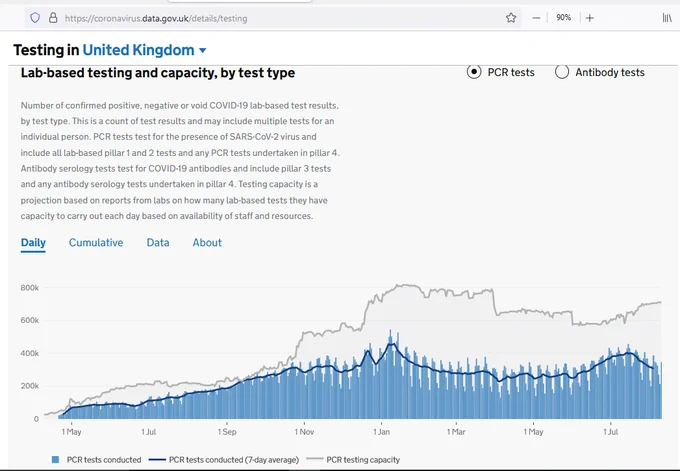Toggle PCR tests conducted 7-day average legend
This screenshot has width=680, height=471.
click(x=224, y=460)
